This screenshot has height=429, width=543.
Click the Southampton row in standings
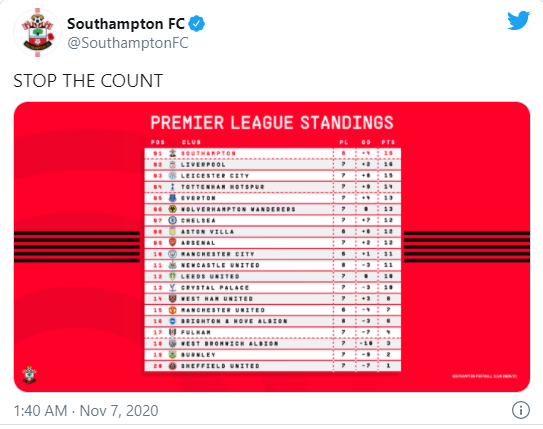(273, 153)
